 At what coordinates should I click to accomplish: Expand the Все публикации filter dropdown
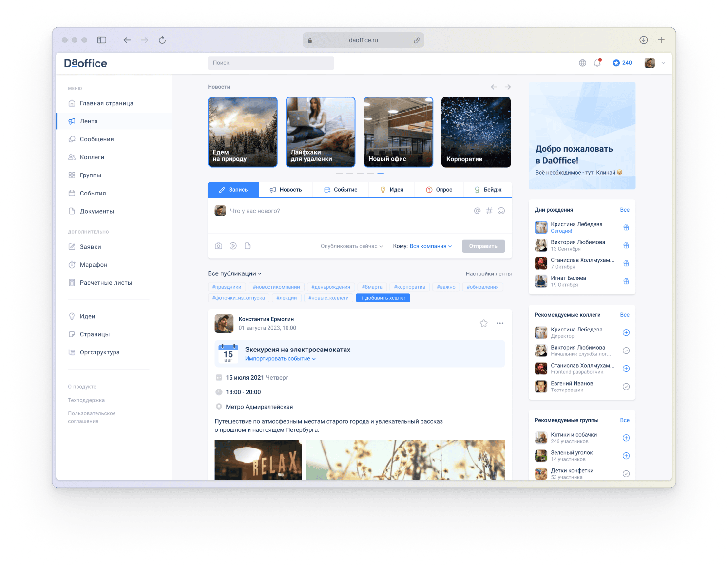[x=234, y=273]
